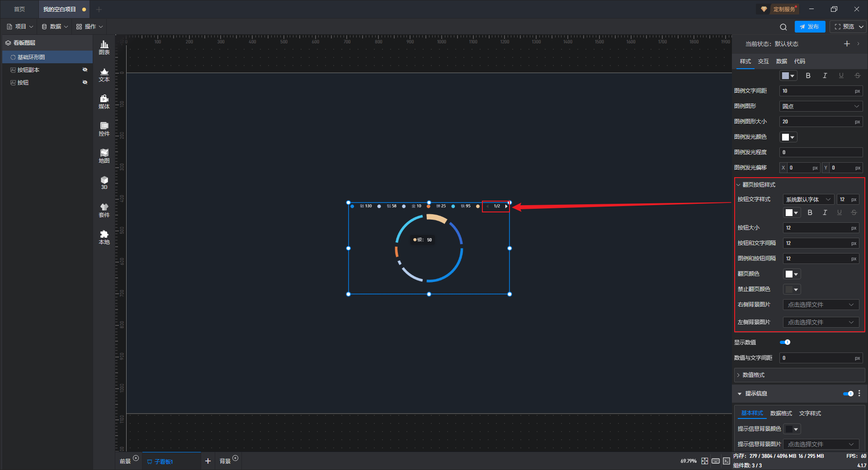Toggle italic in 按钮文字样式 formatting row
Screen dimensions: 868x470
click(825, 212)
